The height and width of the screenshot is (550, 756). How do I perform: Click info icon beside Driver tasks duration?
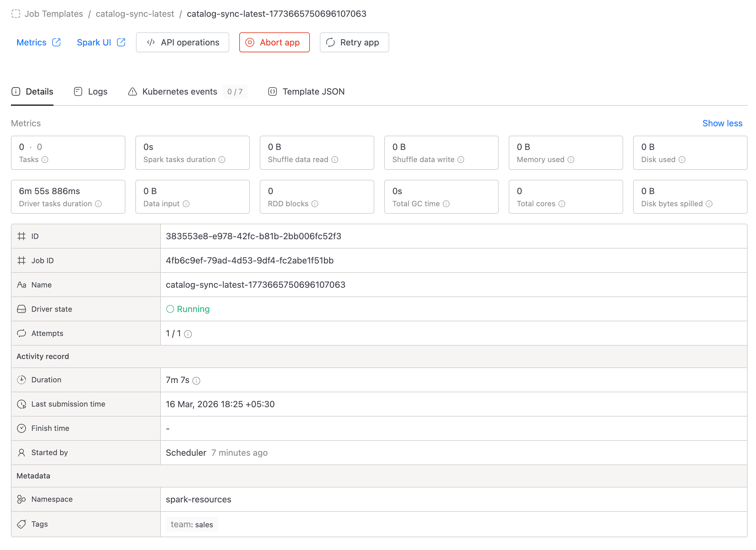point(98,204)
